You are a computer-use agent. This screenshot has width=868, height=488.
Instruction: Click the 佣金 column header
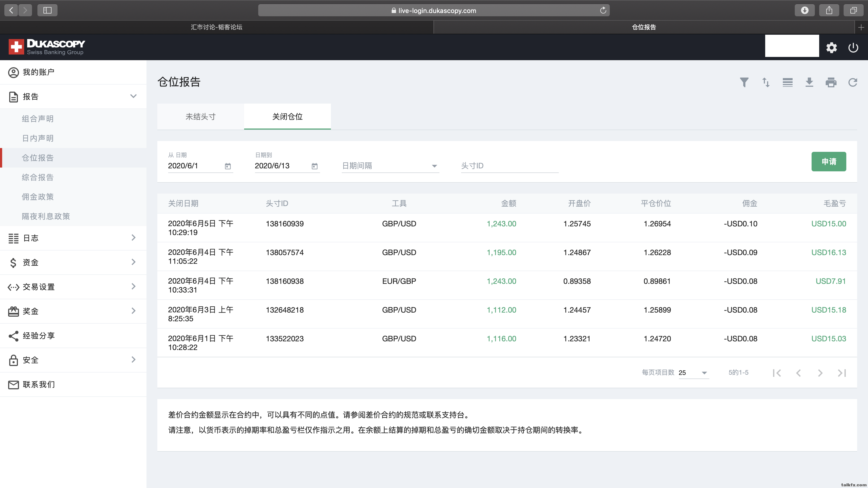750,203
